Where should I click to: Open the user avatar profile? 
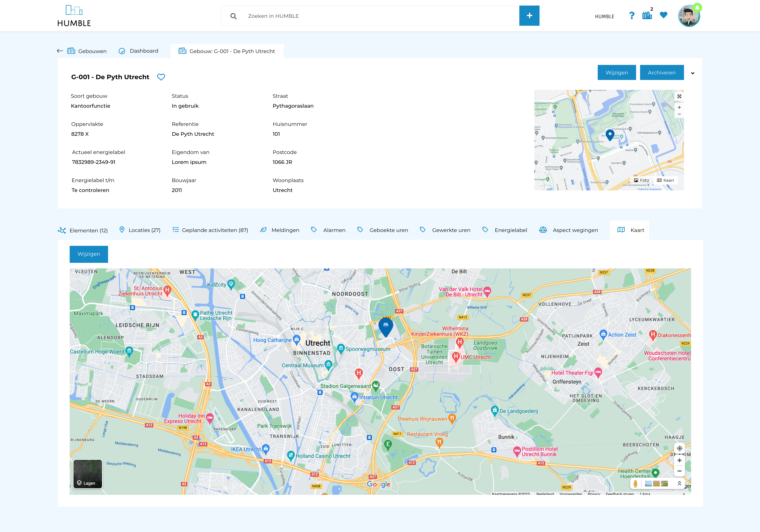click(x=689, y=16)
